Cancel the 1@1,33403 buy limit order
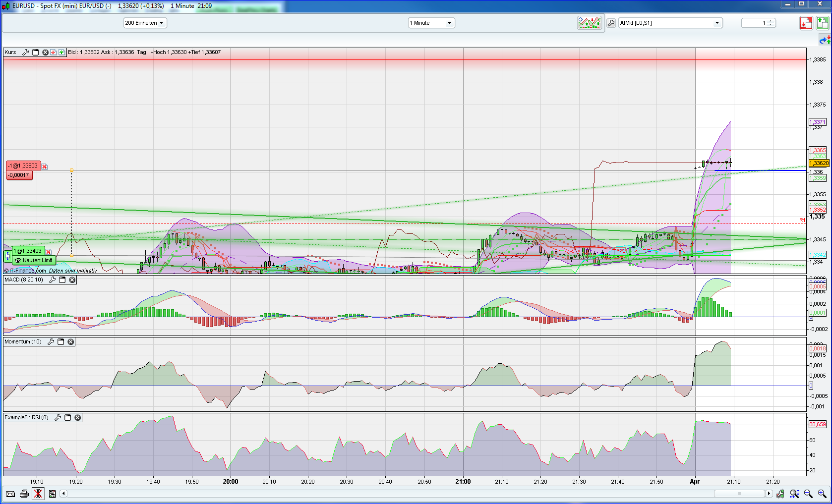This screenshot has height=504, width=832. 49,252
